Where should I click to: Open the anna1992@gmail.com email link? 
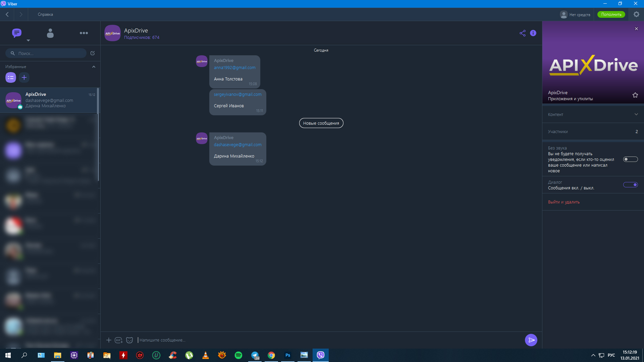coord(234,67)
